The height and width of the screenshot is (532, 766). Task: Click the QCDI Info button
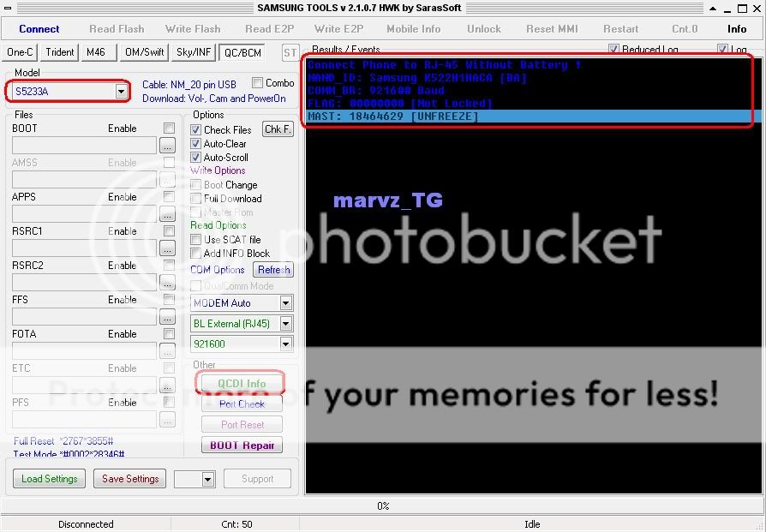coord(242,384)
